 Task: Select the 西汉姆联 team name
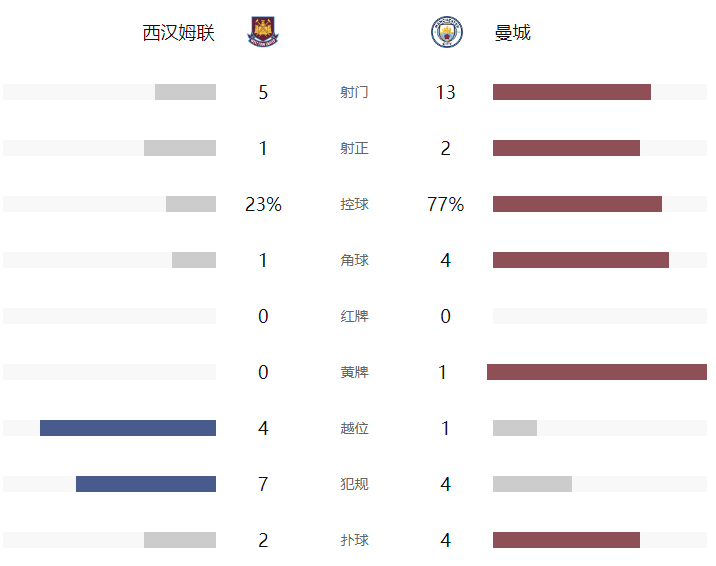click(x=179, y=33)
